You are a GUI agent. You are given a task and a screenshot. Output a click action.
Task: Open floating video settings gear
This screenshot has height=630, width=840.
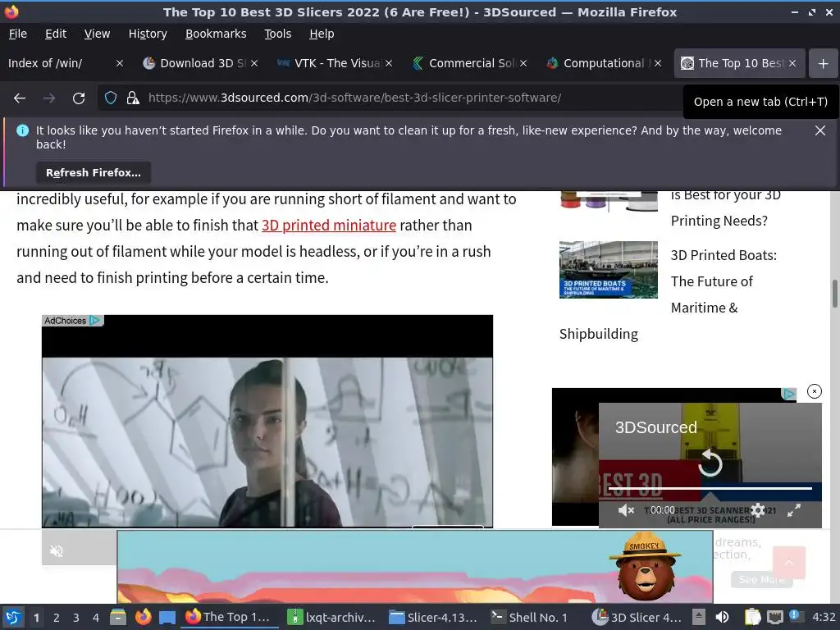click(x=757, y=510)
